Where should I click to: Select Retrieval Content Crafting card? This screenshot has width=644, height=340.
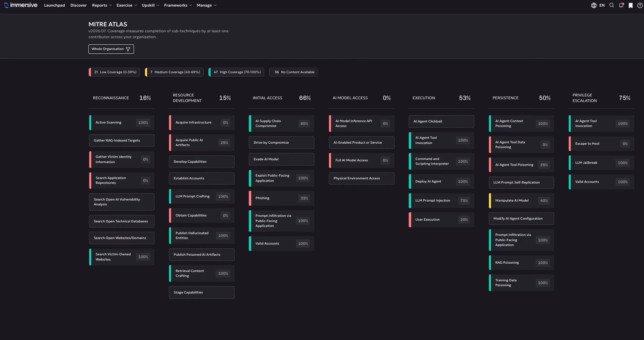[202, 273]
